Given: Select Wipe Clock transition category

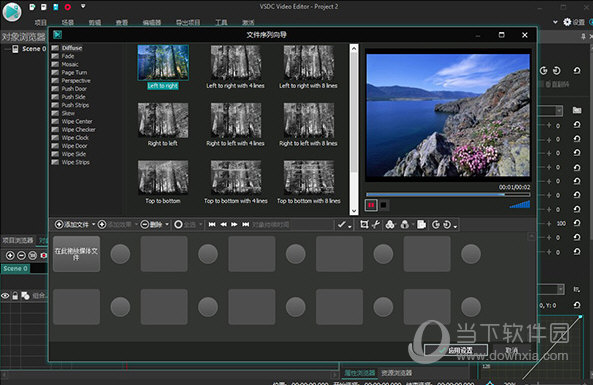Looking at the screenshot, I should tap(70, 138).
